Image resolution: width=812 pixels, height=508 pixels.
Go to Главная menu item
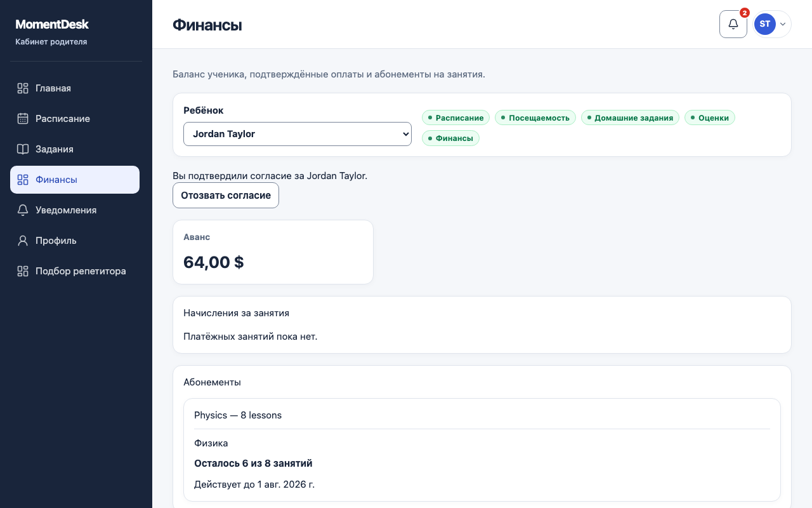pyautogui.click(x=75, y=88)
